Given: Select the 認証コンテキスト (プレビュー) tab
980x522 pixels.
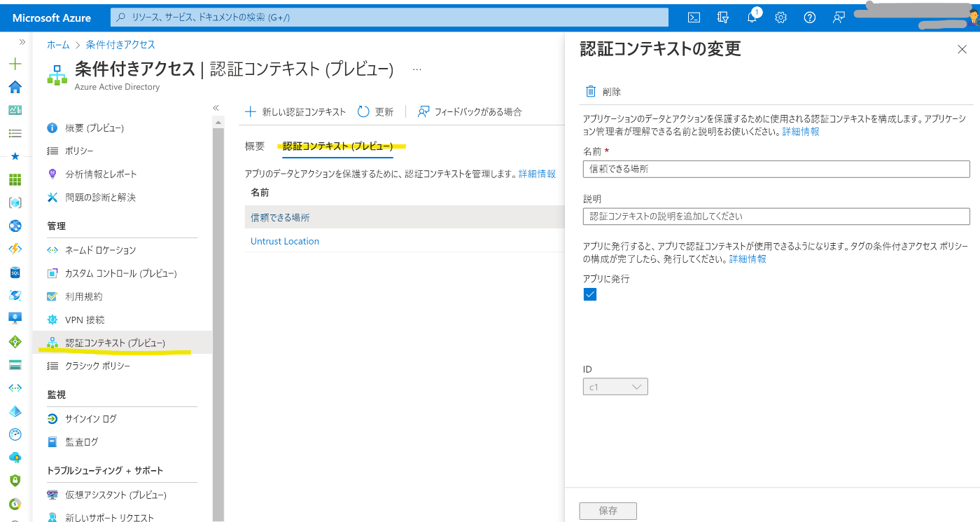Looking at the screenshot, I should tap(338, 146).
